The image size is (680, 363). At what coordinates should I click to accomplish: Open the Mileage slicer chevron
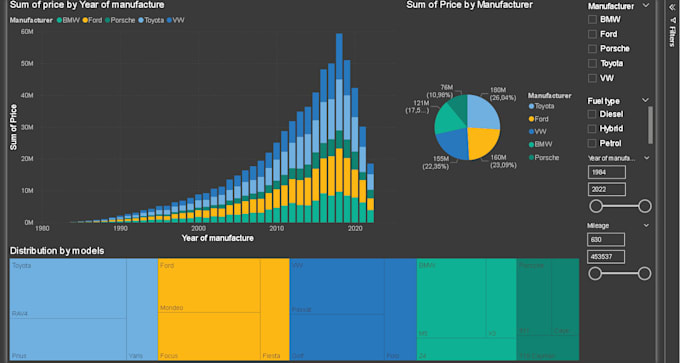[647, 226]
